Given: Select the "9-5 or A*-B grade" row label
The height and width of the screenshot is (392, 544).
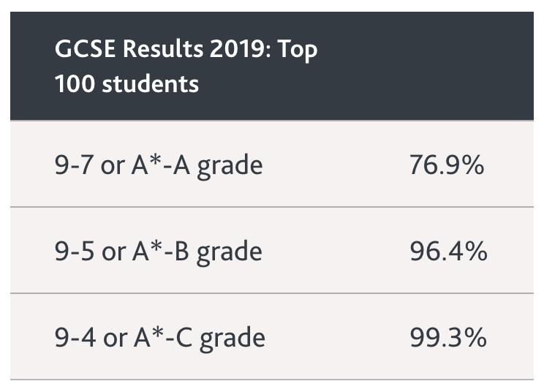Looking at the screenshot, I should click(x=158, y=252).
